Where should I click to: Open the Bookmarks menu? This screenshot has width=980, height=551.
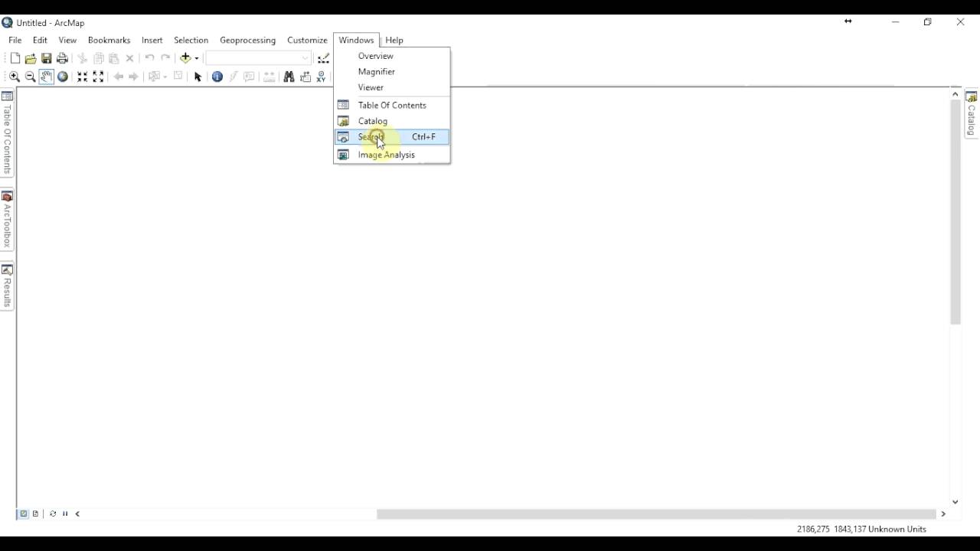(109, 40)
